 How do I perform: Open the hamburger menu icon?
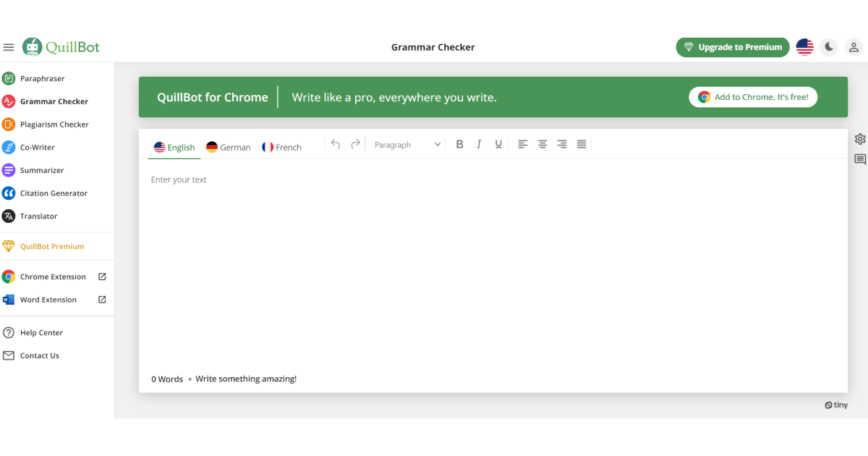(9, 47)
